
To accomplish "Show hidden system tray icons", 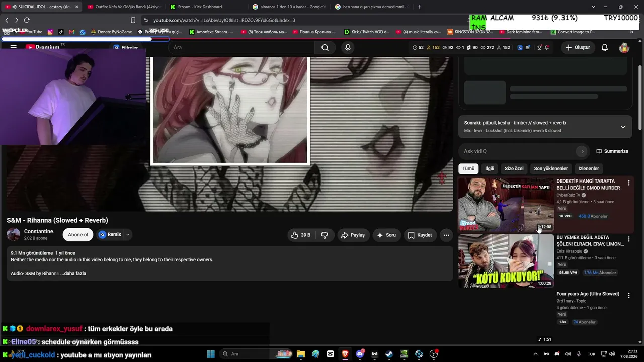I will [x=535, y=354].
